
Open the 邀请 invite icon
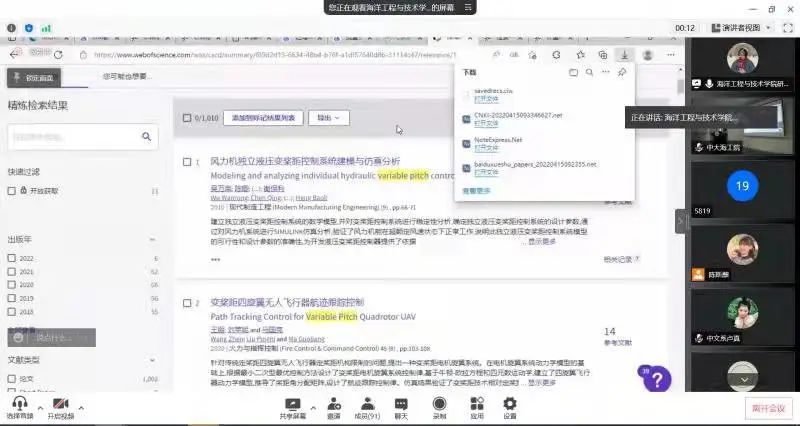click(x=334, y=404)
